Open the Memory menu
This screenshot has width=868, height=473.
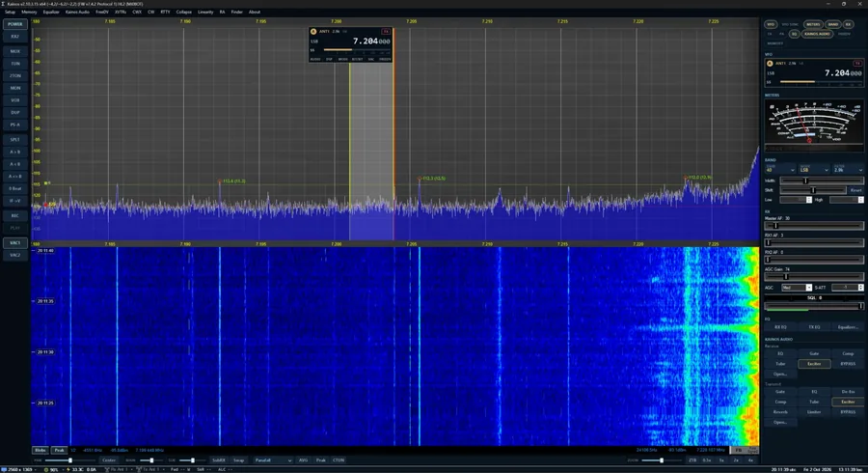pyautogui.click(x=29, y=12)
